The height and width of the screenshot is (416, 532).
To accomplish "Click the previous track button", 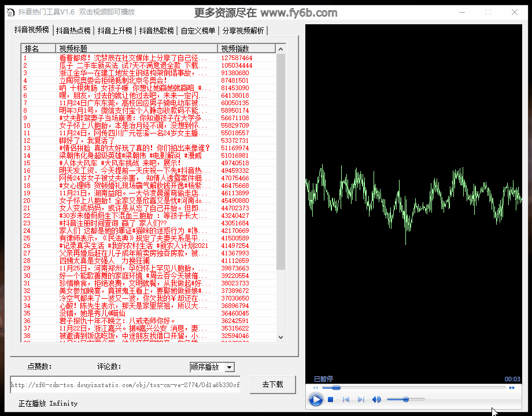I will 346,400.
